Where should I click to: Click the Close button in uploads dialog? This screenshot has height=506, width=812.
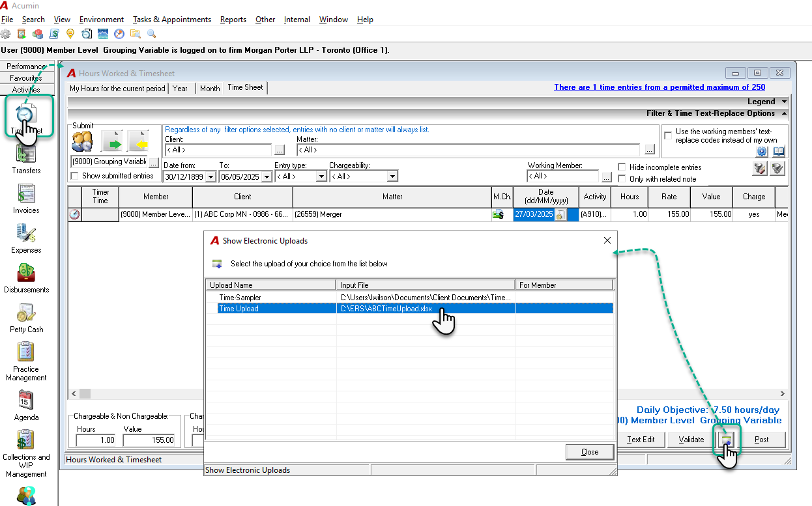coord(590,452)
